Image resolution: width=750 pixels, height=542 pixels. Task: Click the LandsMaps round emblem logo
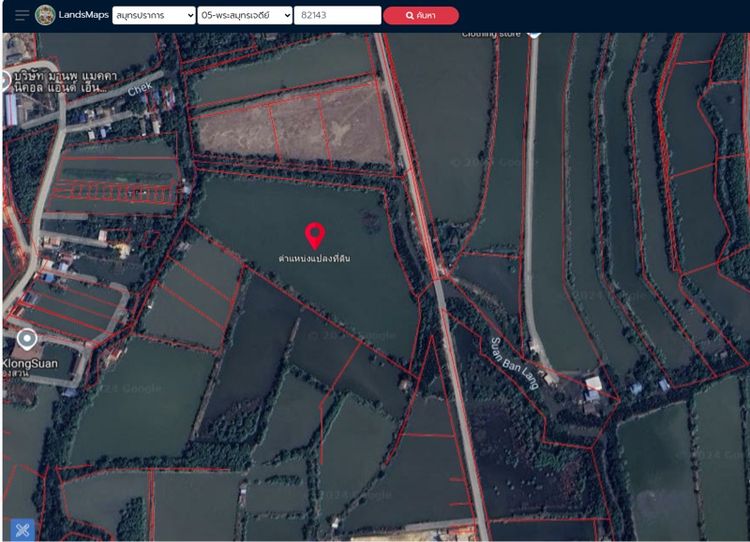(45, 15)
